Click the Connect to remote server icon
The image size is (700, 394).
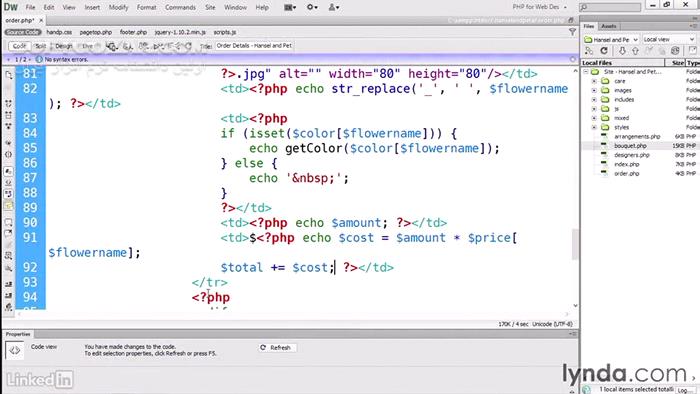[x=589, y=51]
